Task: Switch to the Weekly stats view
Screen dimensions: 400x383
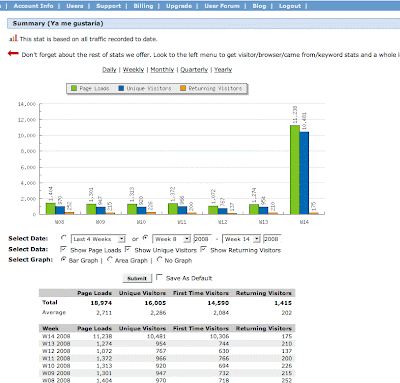Action: 133,70
